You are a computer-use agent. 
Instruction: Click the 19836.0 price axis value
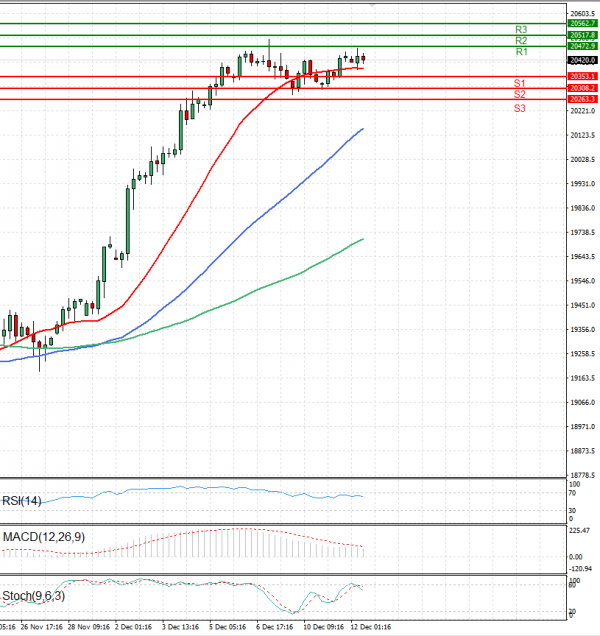coord(583,208)
